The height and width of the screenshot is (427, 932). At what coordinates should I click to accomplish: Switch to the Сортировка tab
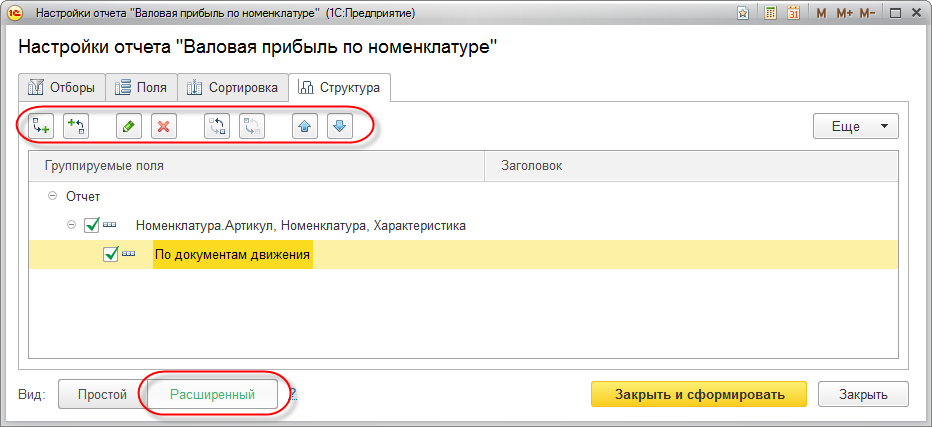tap(232, 88)
